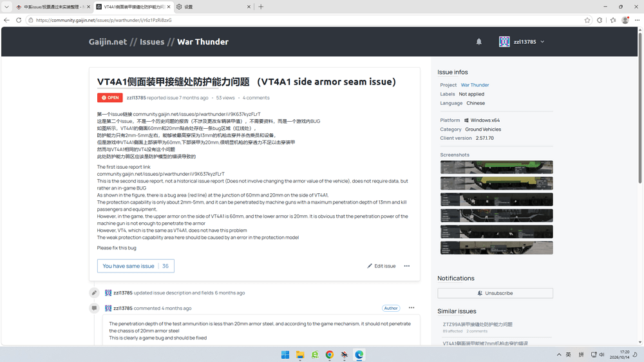Image resolution: width=644 pixels, height=362 pixels.
Task: Click the Microsoft Edge taskbar icon
Action: tap(359, 355)
